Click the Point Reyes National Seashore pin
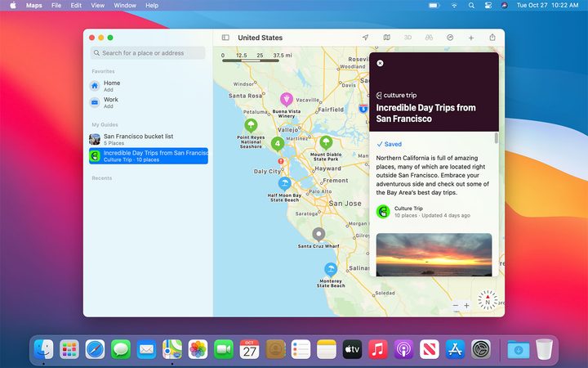The image size is (588, 368). click(x=251, y=125)
